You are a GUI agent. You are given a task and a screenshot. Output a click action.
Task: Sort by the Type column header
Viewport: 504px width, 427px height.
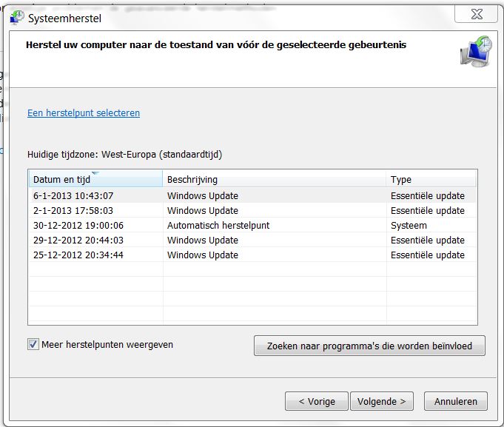pyautogui.click(x=431, y=179)
